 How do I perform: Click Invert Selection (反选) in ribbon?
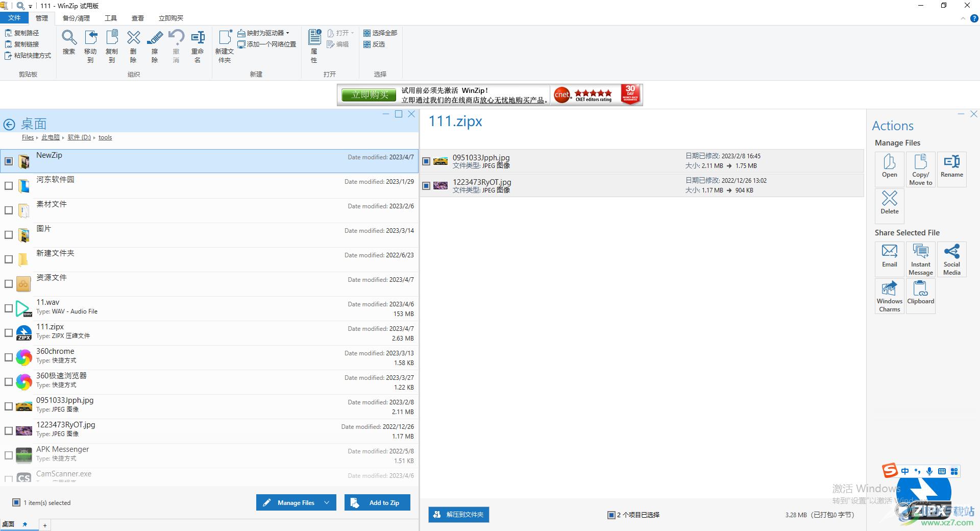pos(374,44)
